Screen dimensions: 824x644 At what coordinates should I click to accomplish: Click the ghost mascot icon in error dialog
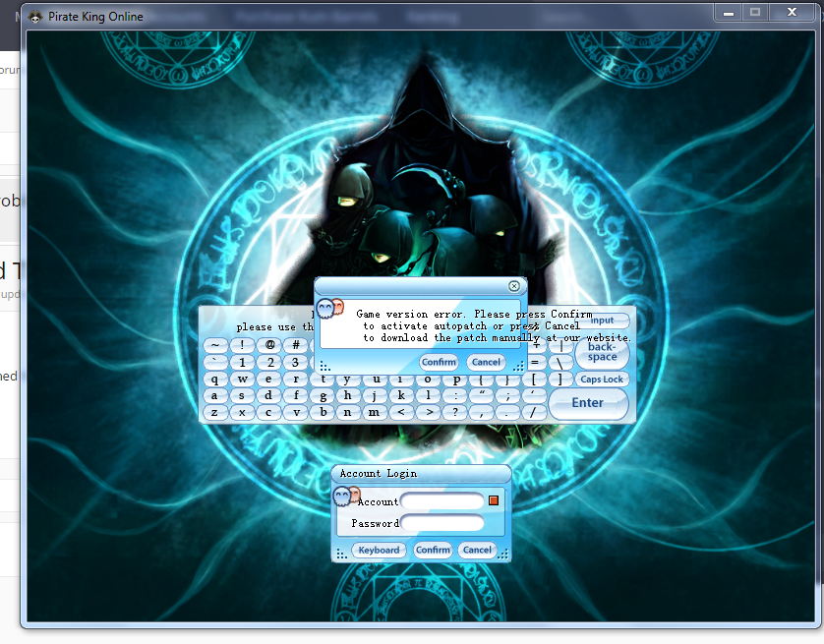[330, 309]
